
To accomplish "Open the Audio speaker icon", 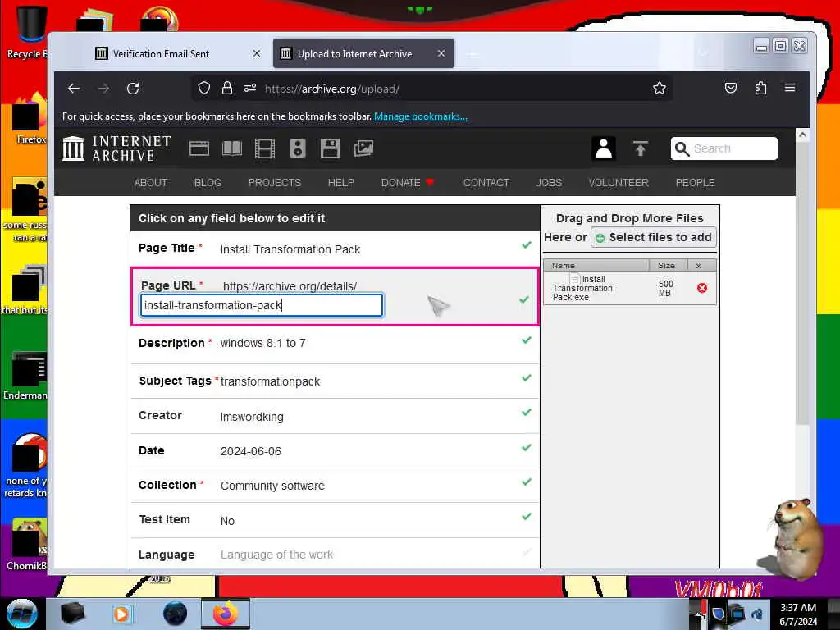I will click(x=297, y=148).
